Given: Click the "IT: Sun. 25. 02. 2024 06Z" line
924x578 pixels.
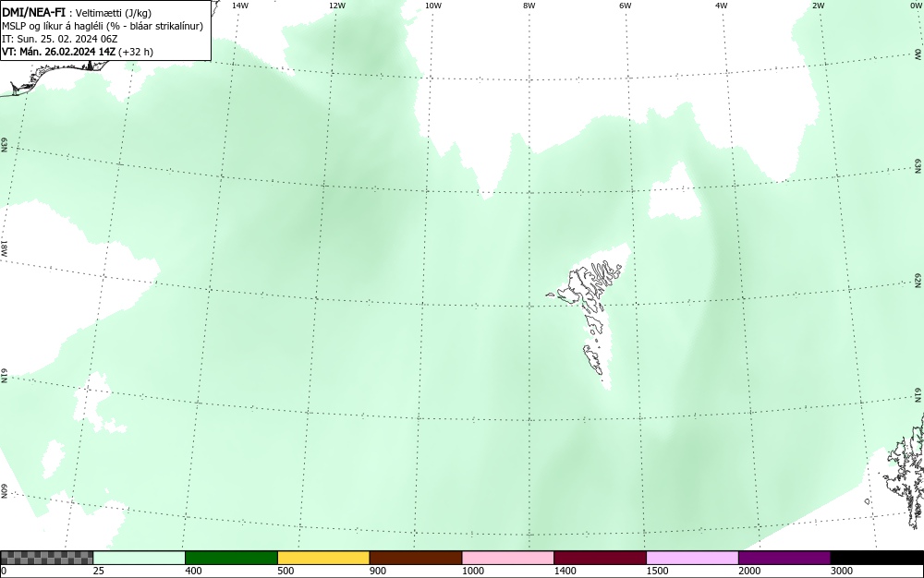Looking at the screenshot, I should click(x=59, y=39).
